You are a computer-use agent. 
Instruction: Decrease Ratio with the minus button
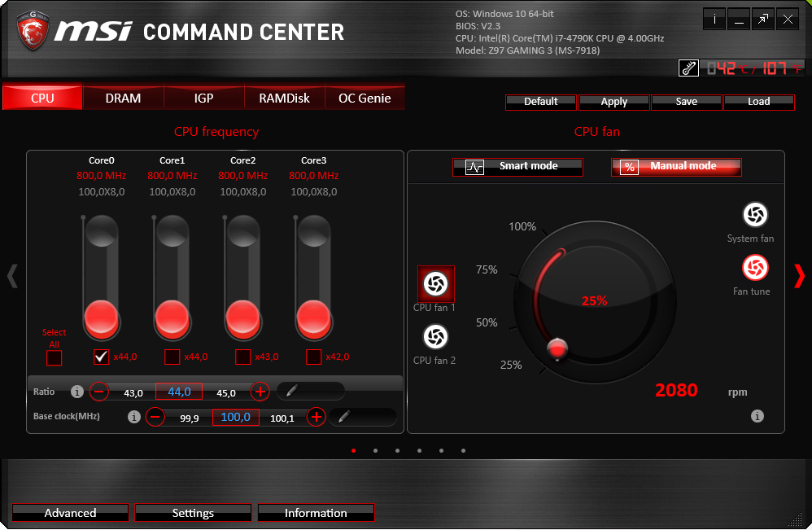[x=99, y=392]
